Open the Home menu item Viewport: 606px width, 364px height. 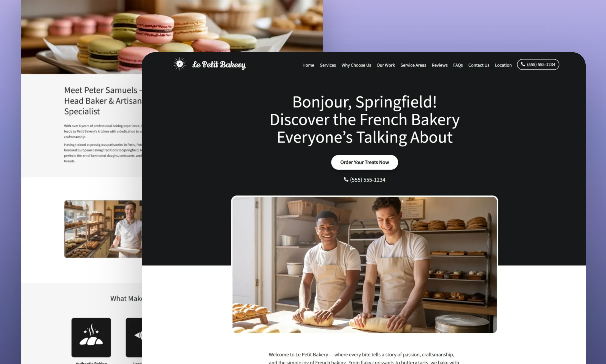[x=308, y=65]
